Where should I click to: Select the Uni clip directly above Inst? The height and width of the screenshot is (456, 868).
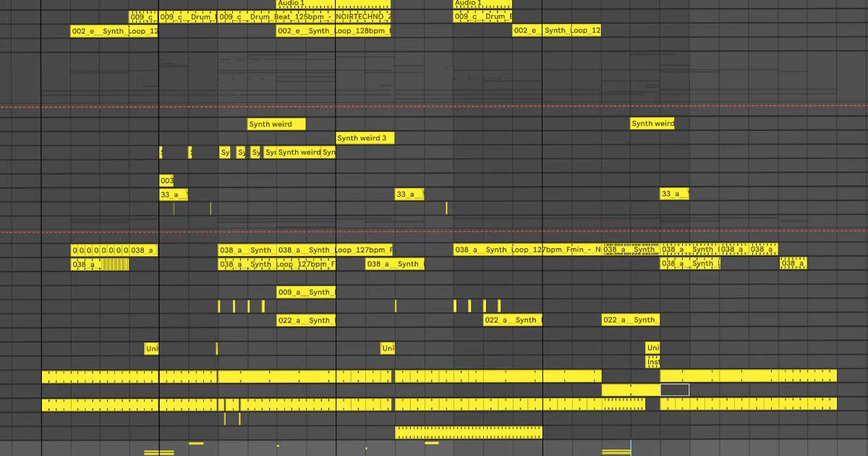click(652, 348)
